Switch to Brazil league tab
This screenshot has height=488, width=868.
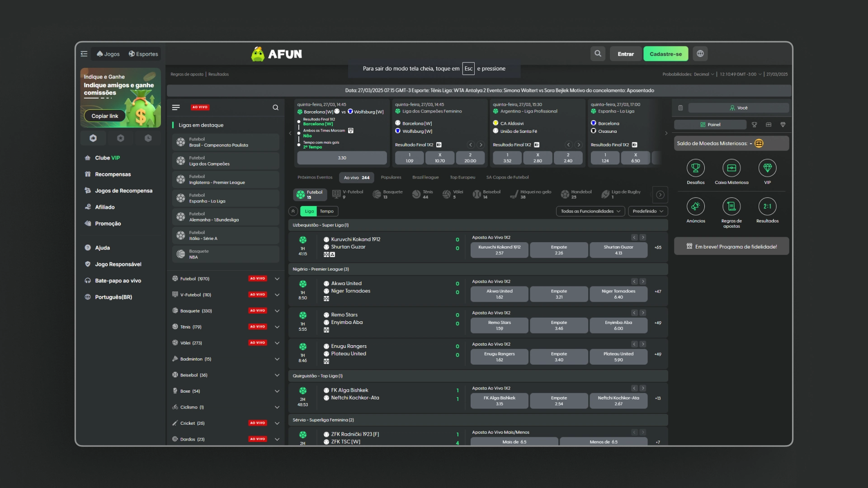tap(425, 178)
